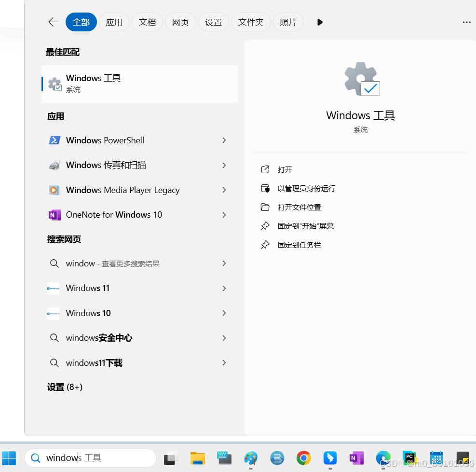Screen dimensions: 476x472
Task: Click the magnifier icon beside windows11下载
Action: tap(54, 363)
